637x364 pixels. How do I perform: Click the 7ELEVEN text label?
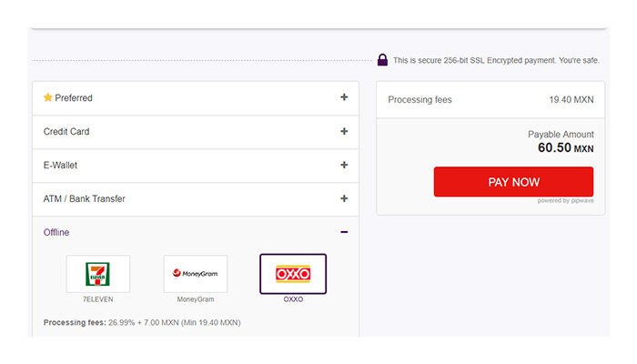click(98, 299)
